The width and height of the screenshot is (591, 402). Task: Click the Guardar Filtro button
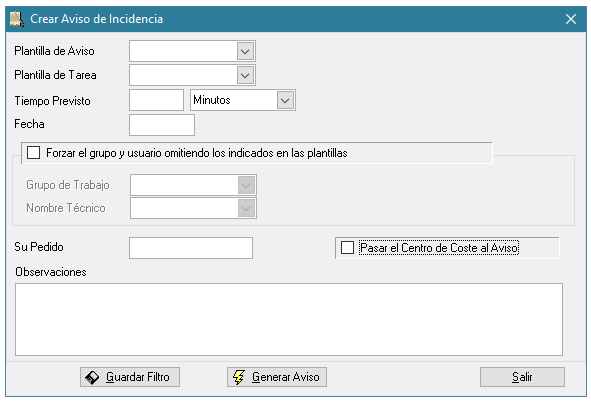130,377
